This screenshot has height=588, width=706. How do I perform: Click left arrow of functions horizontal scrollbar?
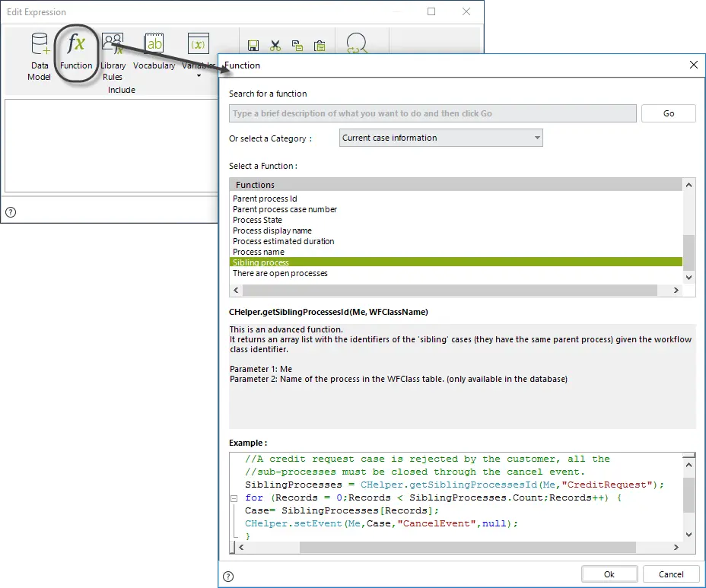tap(236, 291)
